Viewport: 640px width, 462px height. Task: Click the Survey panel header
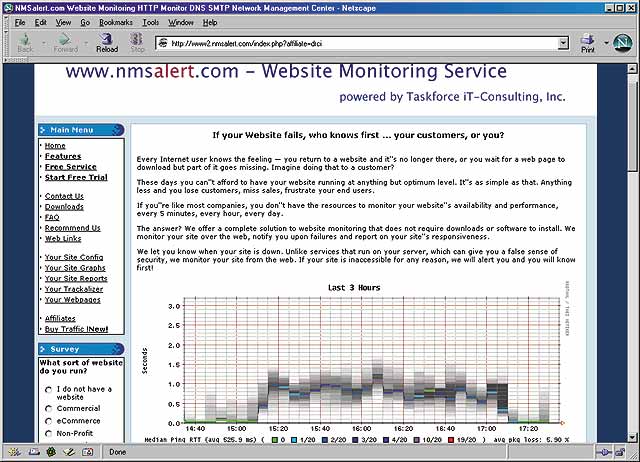pyautogui.click(x=81, y=349)
